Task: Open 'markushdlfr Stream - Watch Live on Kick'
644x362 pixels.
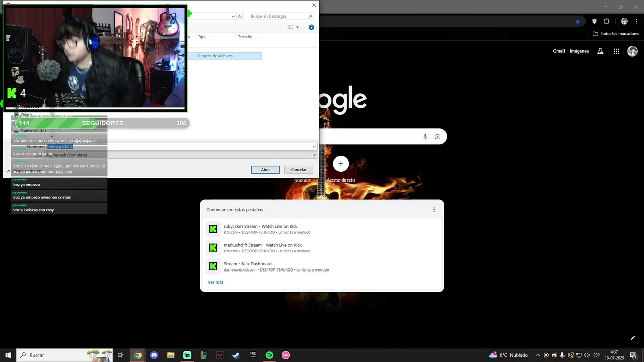Action: pyautogui.click(x=322, y=247)
